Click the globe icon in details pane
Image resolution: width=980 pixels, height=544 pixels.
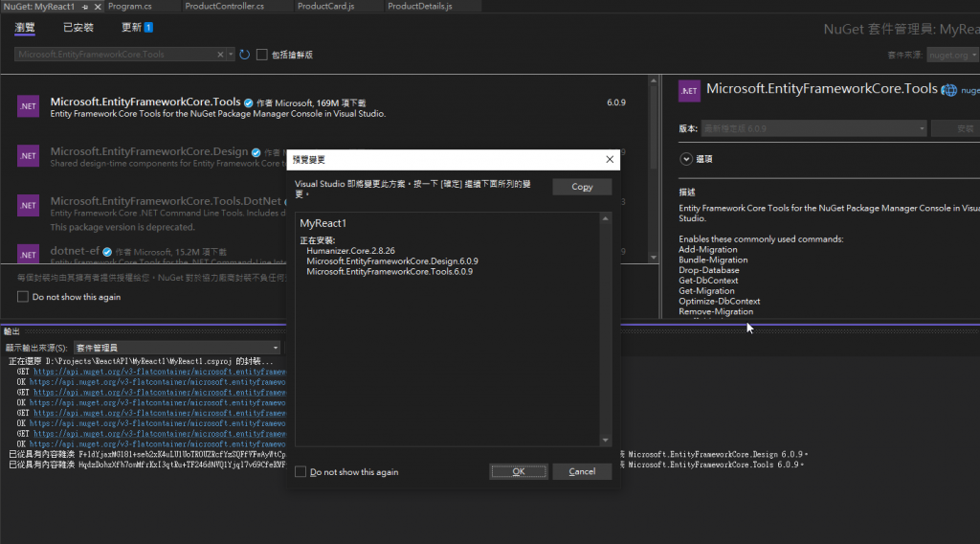(x=948, y=90)
